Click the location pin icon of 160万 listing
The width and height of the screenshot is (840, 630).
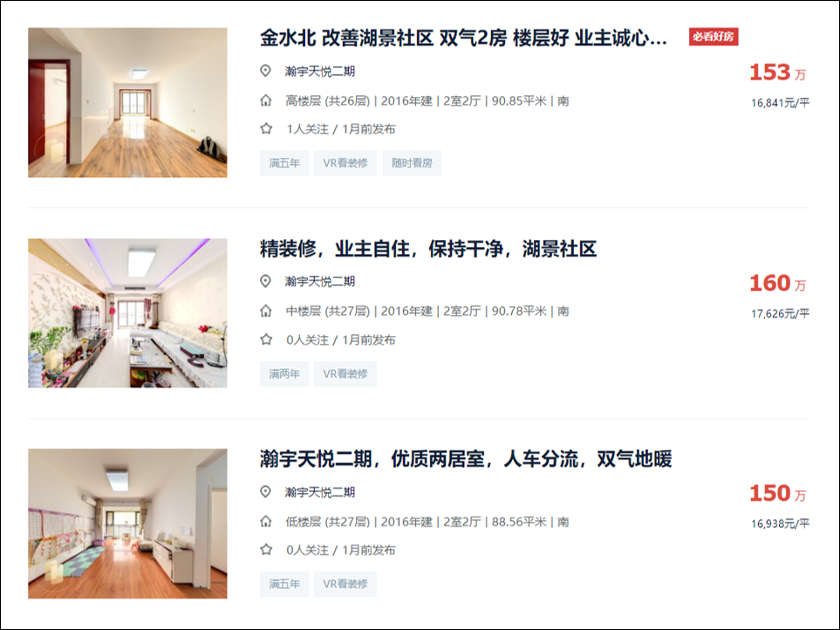pos(265,281)
